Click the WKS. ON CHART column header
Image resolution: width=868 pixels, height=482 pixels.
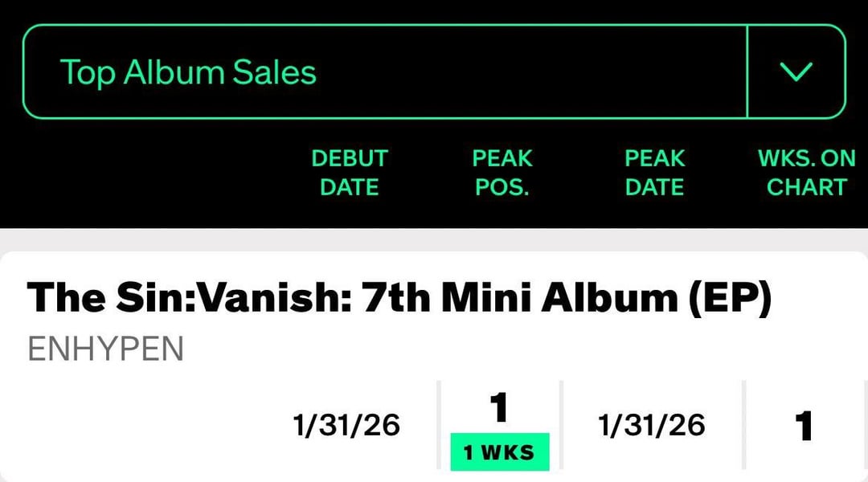(x=806, y=172)
